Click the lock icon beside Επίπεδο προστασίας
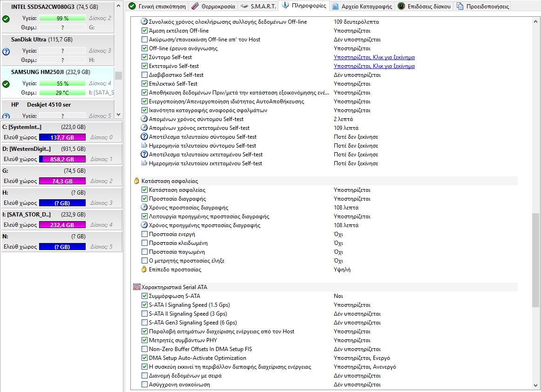This screenshot has width=541, height=392. point(144,270)
